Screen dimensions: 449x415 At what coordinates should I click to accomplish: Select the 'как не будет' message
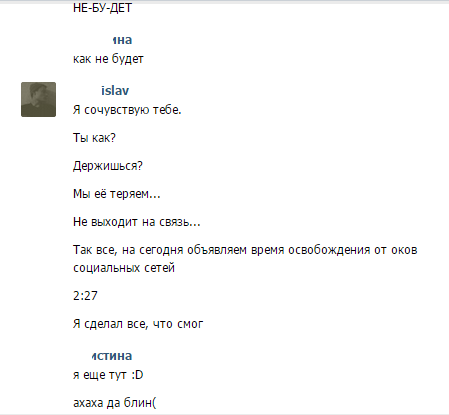point(108,59)
